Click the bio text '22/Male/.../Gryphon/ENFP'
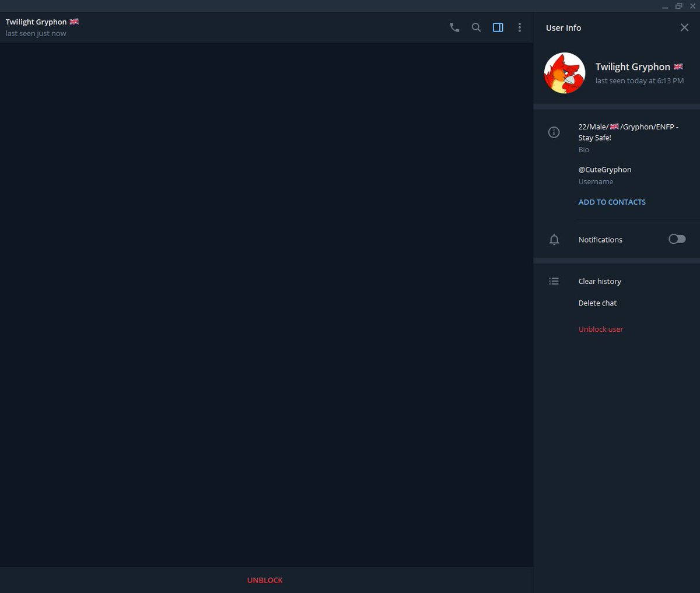 click(x=628, y=132)
